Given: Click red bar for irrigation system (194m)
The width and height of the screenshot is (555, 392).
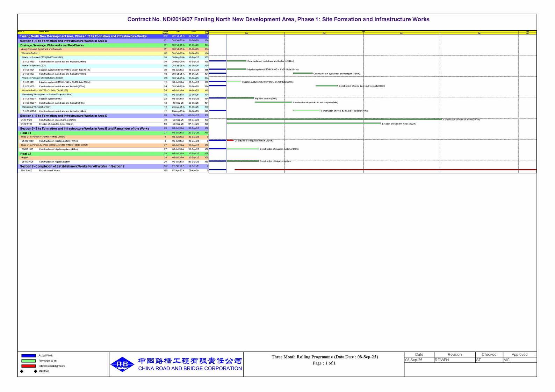Looking at the screenshot, I should click(x=230, y=141).
